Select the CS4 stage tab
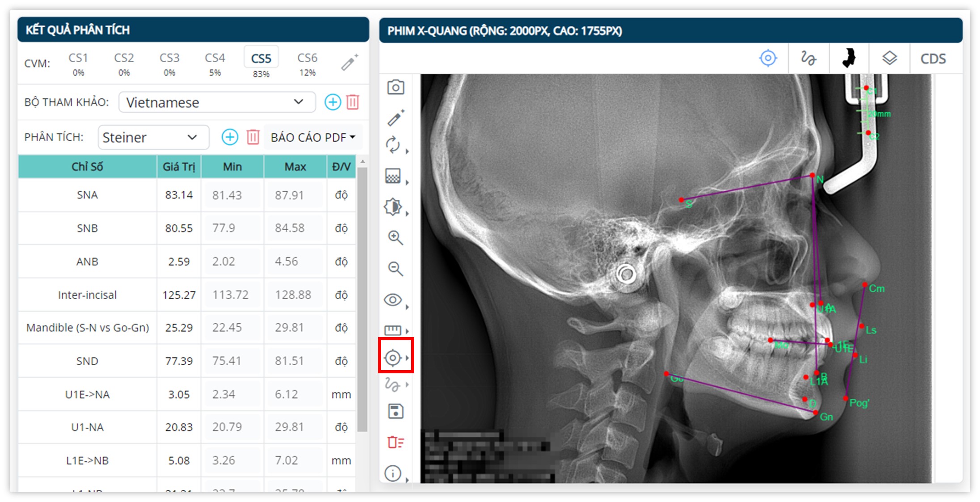The height and width of the screenshot is (502, 980). coord(215,63)
